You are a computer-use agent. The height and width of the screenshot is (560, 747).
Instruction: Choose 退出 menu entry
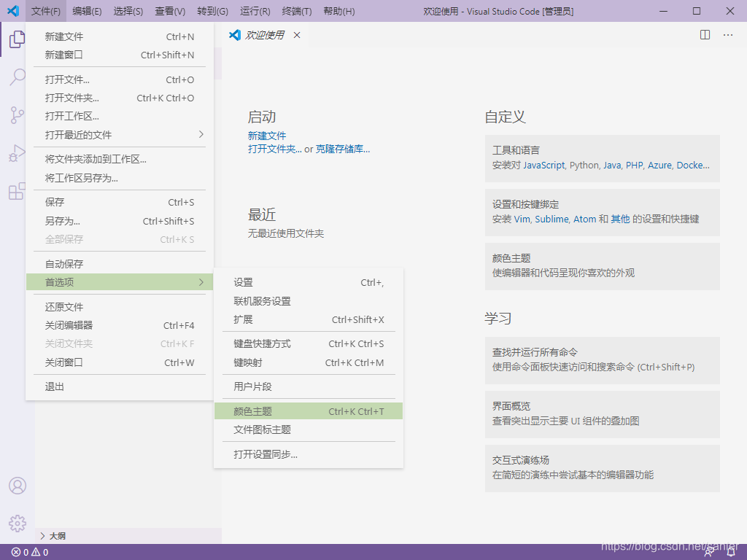tap(120, 386)
